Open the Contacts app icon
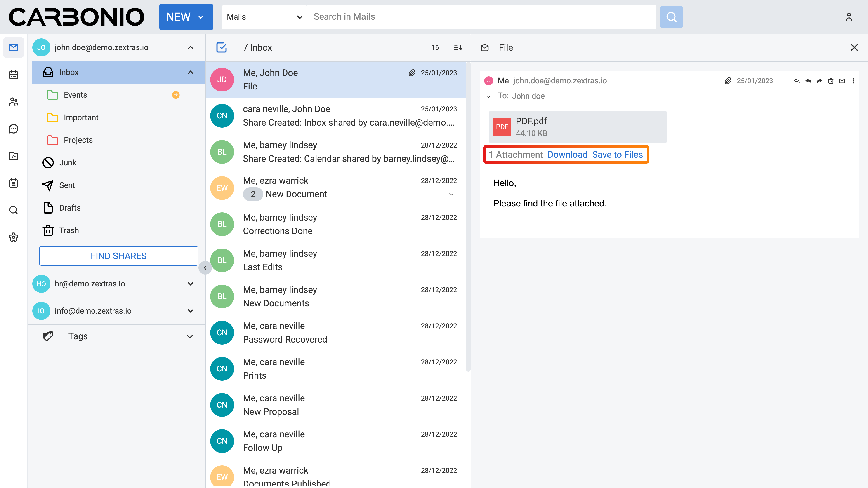 click(14, 102)
